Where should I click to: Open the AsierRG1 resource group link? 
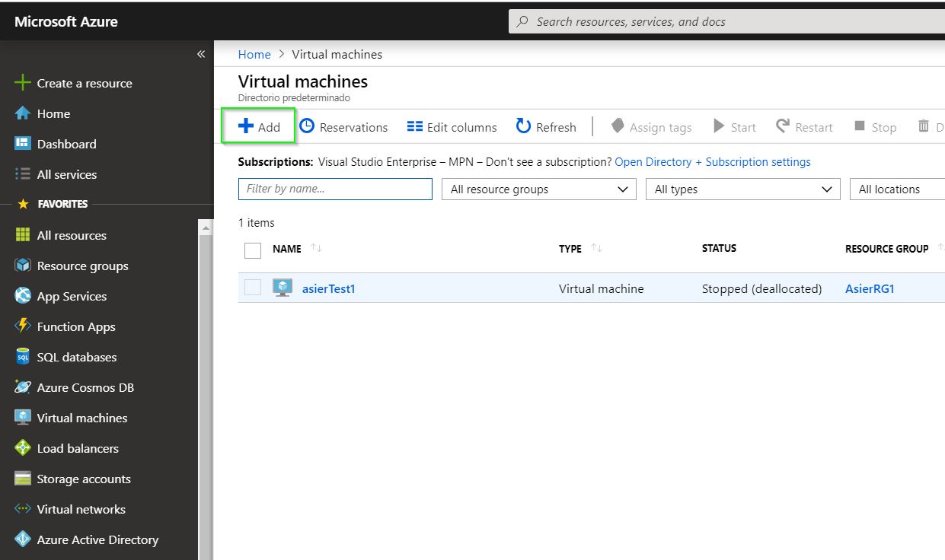point(870,288)
